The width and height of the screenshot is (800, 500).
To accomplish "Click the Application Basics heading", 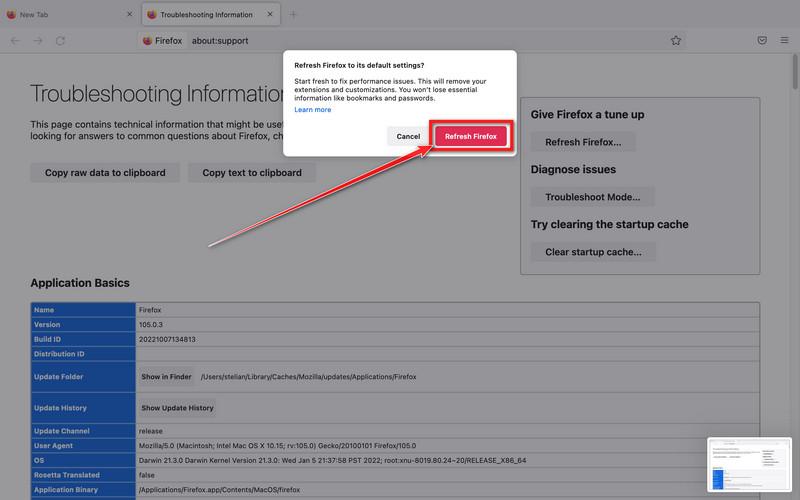I will [80, 283].
